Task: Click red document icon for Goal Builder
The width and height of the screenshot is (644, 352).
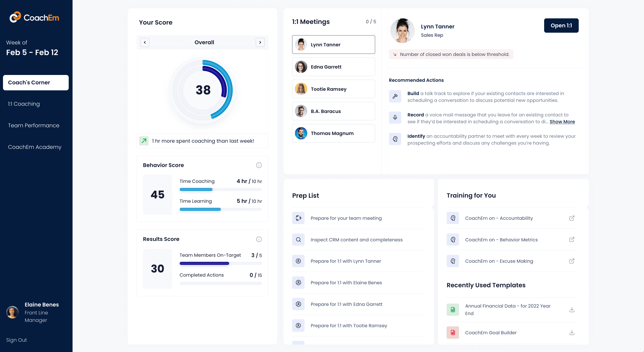Action: pyautogui.click(x=453, y=333)
